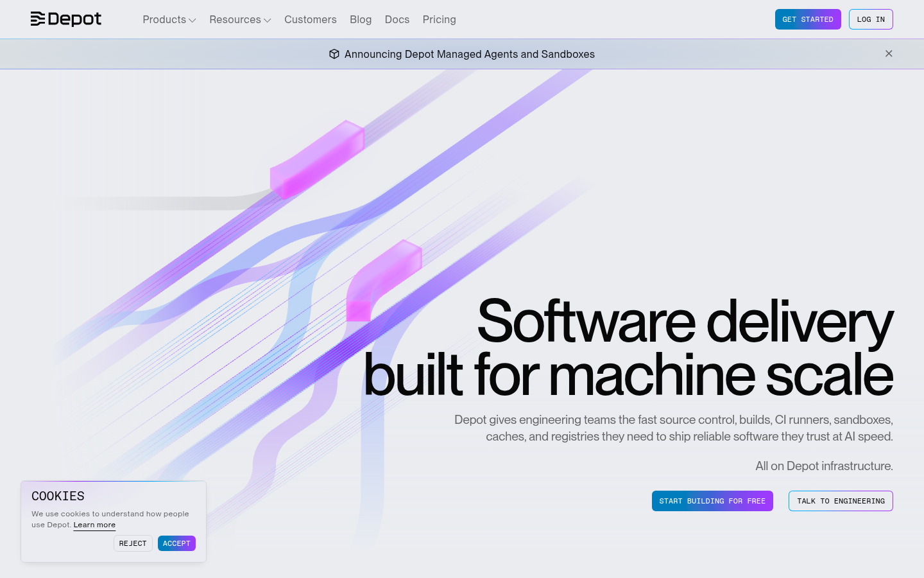Expand the Products dropdown menu
924x578 pixels.
click(169, 20)
